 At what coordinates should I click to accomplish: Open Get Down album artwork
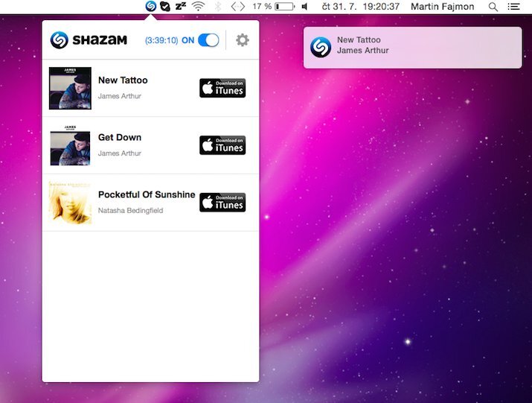[x=70, y=145]
